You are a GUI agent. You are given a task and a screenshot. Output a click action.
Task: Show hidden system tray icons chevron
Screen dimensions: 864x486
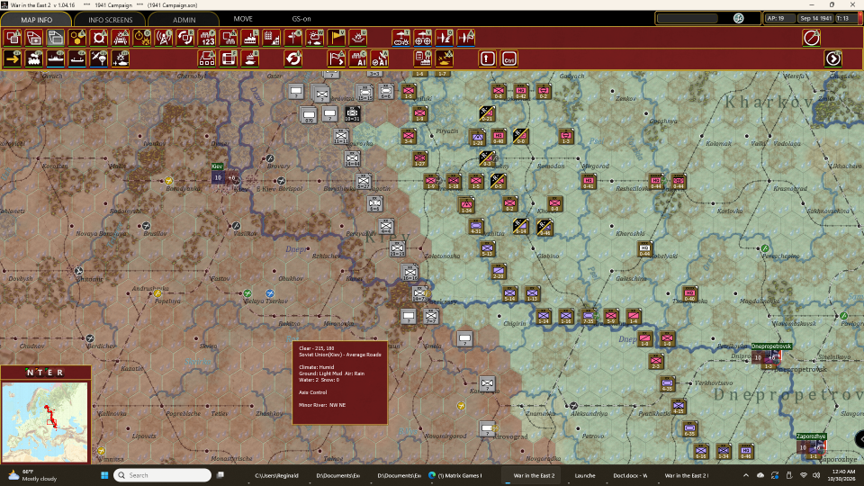click(x=746, y=475)
